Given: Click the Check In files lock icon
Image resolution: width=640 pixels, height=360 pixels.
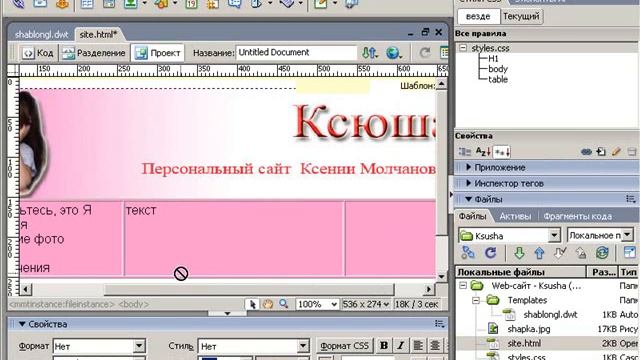Looking at the screenshot, I should (581, 253).
